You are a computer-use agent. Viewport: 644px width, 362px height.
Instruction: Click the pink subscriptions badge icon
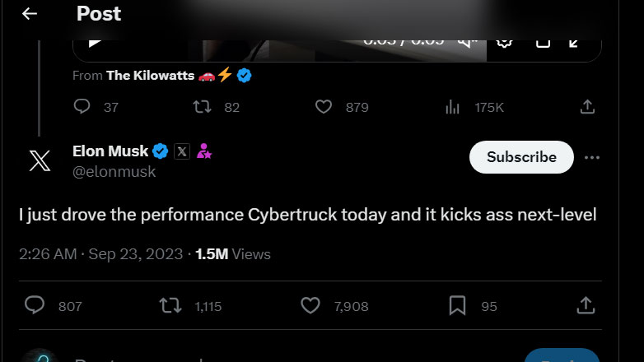coord(204,151)
